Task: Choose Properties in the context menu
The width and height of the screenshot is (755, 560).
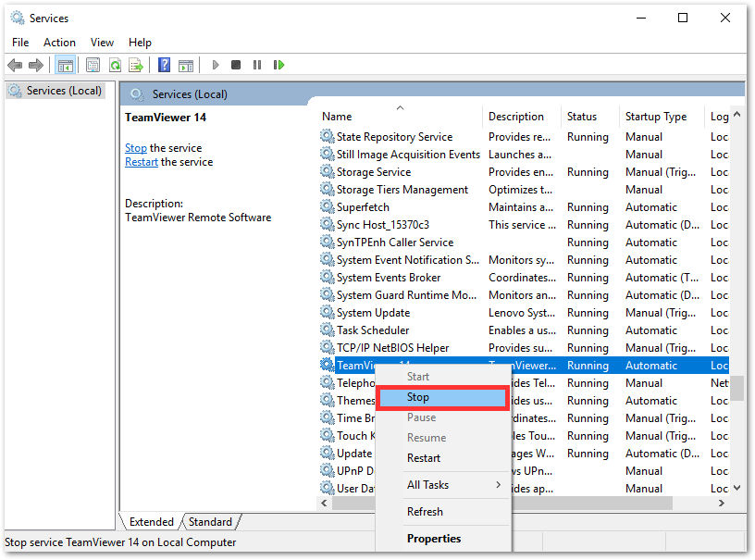Action: coord(442,539)
